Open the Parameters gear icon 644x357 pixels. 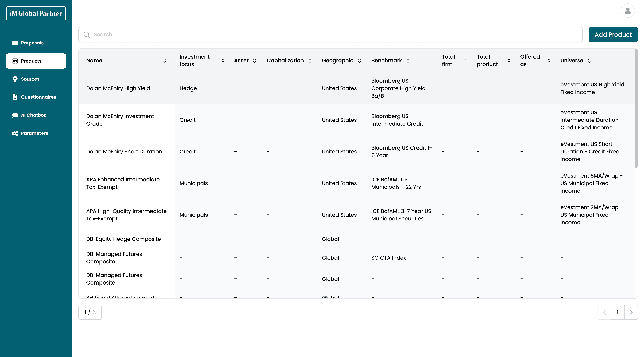(15, 133)
